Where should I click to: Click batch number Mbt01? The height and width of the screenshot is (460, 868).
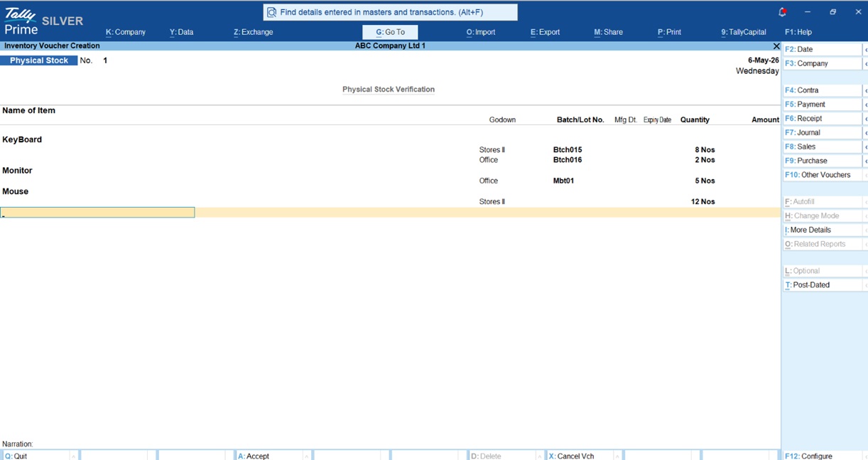point(563,181)
